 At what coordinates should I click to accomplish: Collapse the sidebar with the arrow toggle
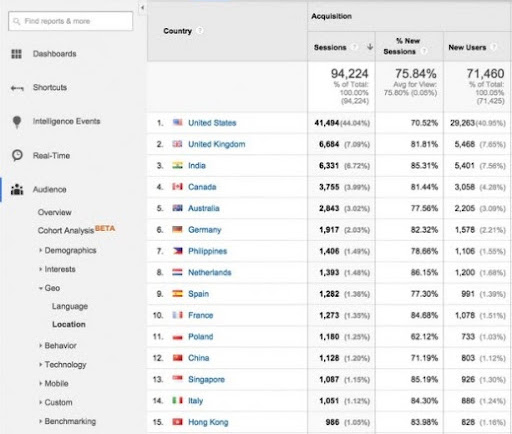(x=142, y=8)
